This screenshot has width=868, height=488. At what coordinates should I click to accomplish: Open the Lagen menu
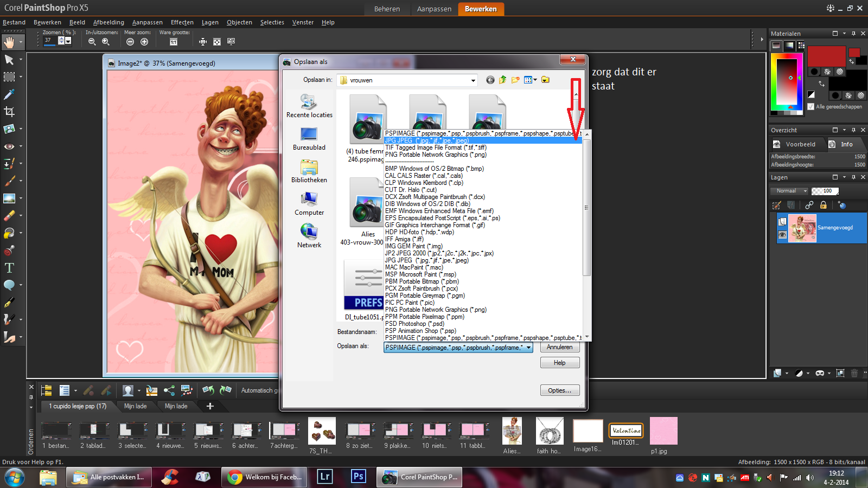[x=210, y=22]
